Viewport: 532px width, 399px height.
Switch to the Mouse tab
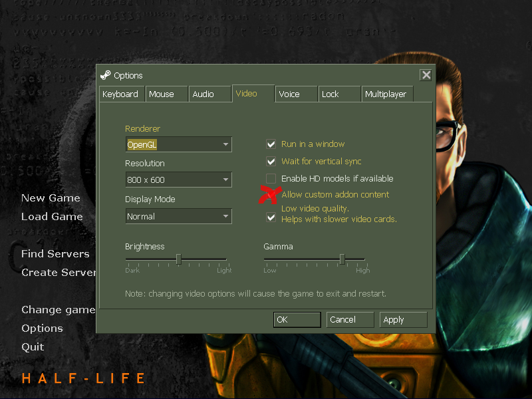click(x=166, y=94)
